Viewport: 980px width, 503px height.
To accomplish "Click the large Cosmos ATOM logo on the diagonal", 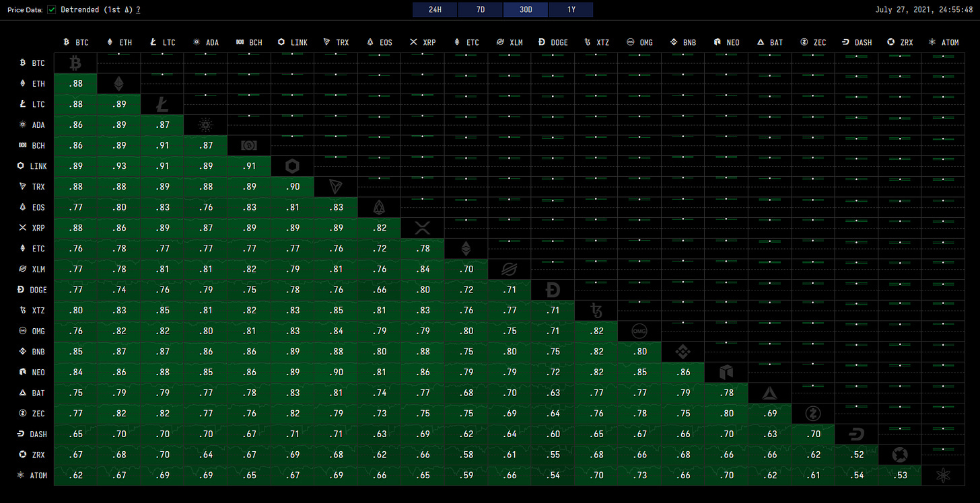I will coord(944,475).
